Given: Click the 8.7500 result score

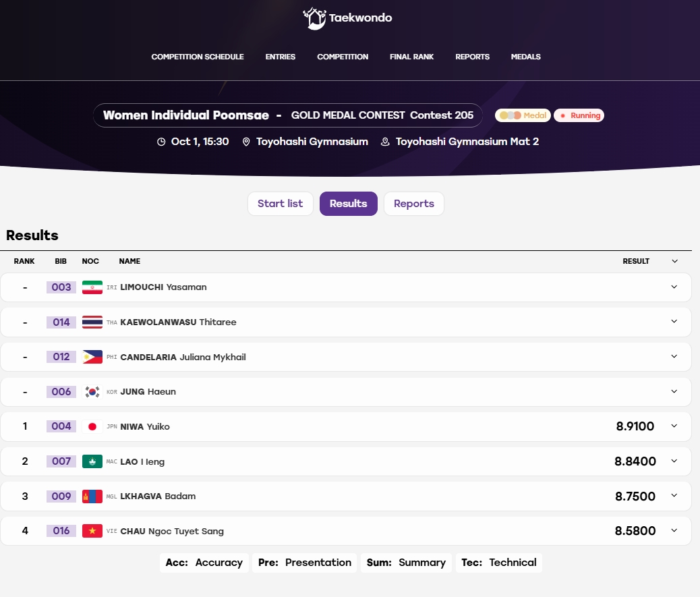Looking at the screenshot, I should [x=635, y=496].
